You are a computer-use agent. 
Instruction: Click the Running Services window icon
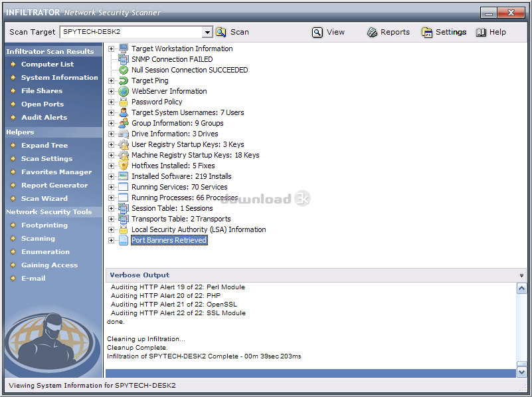click(x=123, y=187)
